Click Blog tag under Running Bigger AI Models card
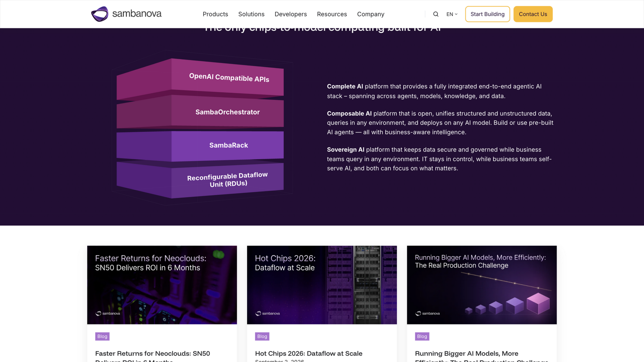 [422, 336]
